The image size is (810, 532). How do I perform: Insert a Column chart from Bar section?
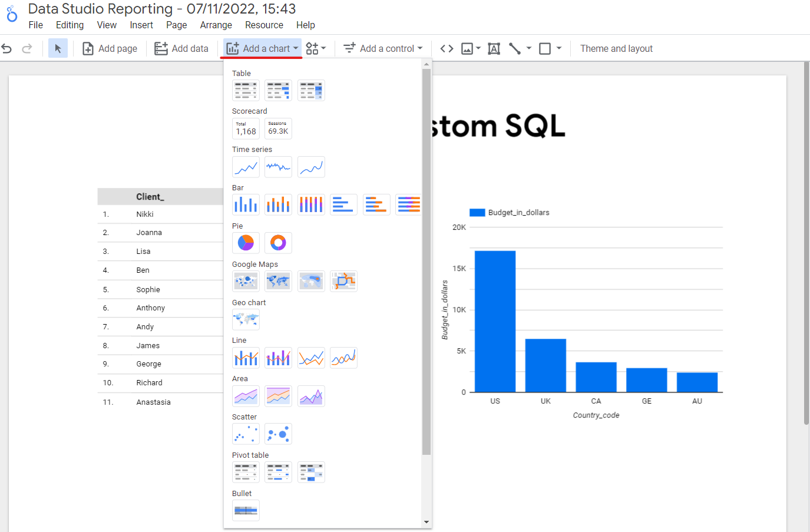tap(246, 204)
